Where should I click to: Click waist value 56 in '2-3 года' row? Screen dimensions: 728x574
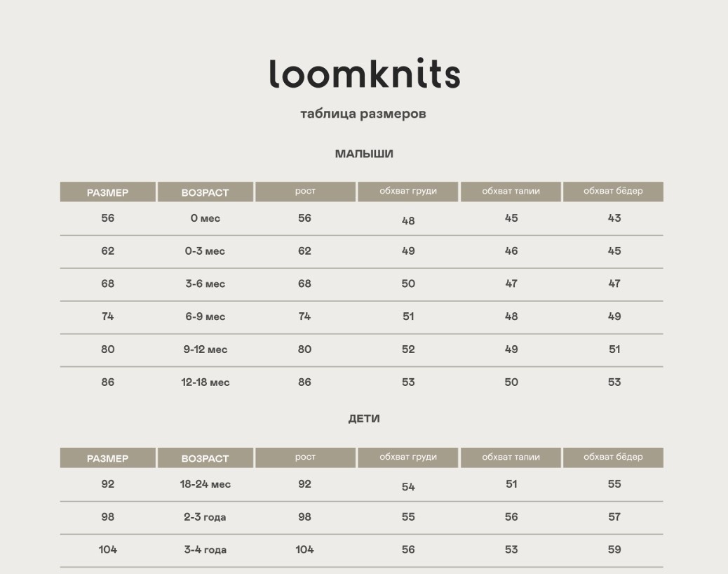[511, 517]
